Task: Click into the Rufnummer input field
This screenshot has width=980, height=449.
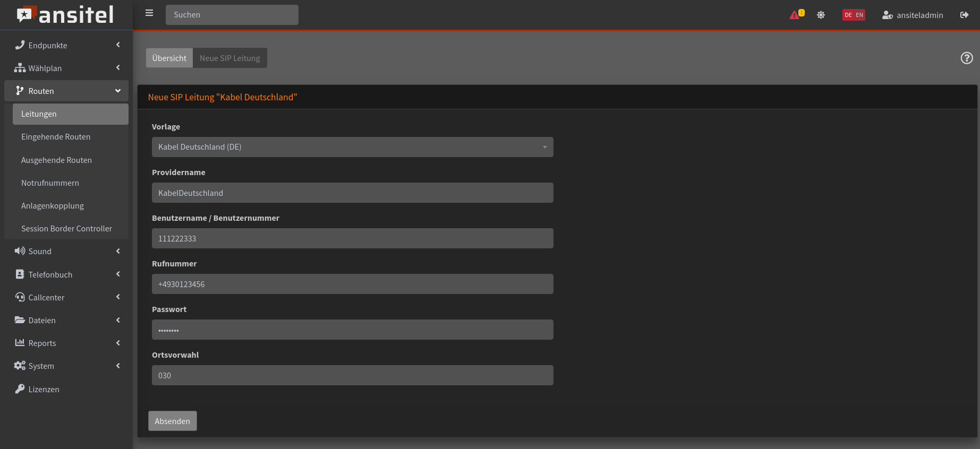Action: point(352,284)
